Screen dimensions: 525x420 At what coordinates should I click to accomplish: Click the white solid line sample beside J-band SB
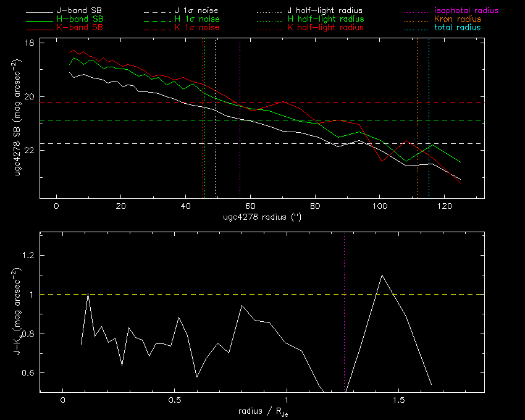[40, 13]
